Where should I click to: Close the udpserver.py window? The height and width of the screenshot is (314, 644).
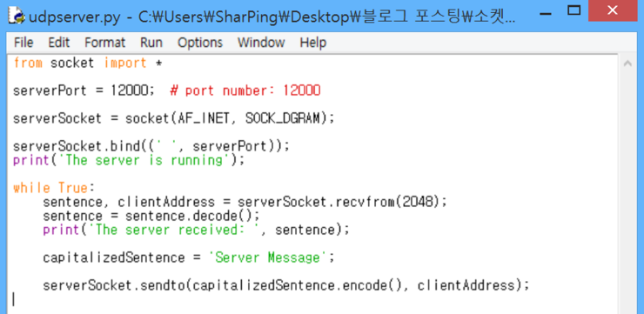point(612,10)
